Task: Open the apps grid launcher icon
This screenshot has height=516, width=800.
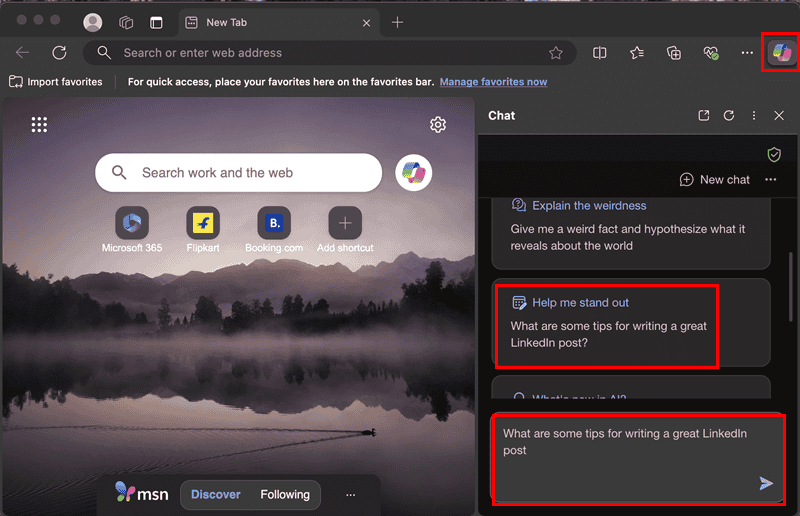Action: click(x=39, y=124)
